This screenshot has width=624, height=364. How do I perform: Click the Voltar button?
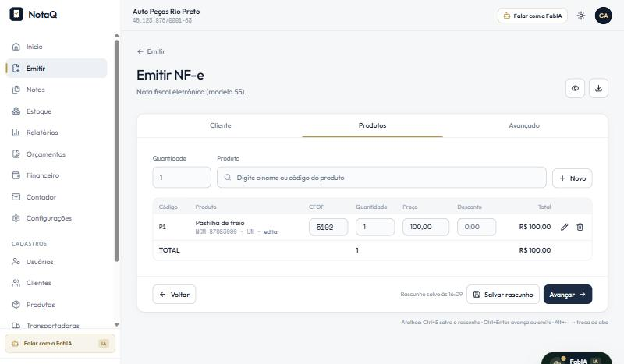point(174,295)
